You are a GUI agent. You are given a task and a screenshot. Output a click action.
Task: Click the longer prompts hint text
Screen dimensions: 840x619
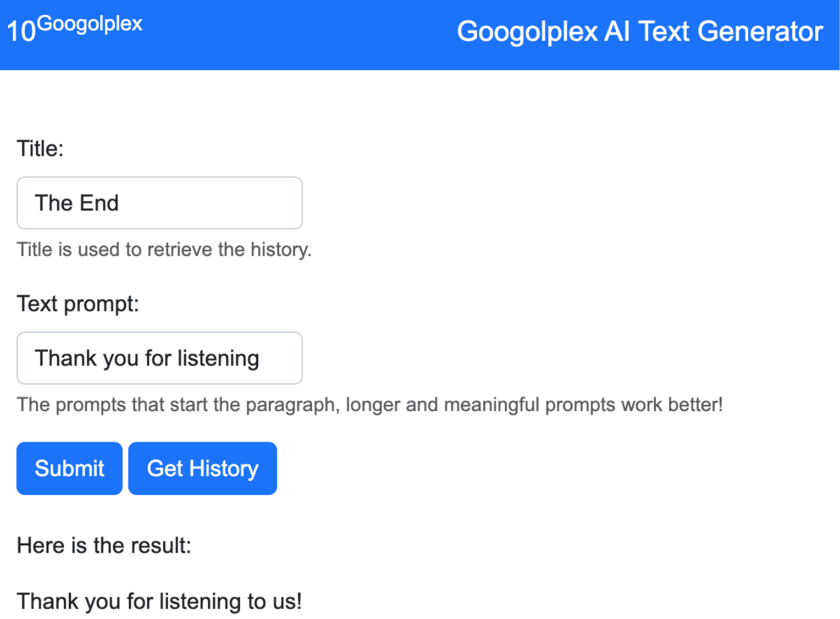pos(370,404)
